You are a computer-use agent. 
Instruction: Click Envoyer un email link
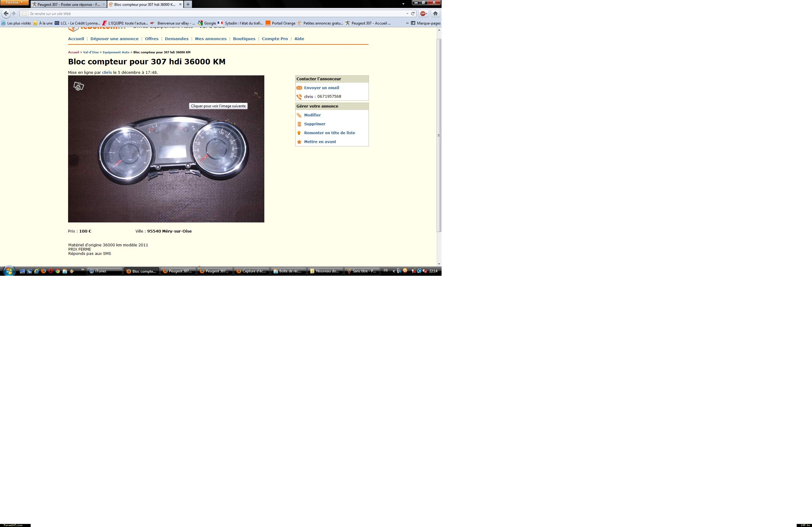coord(321,88)
